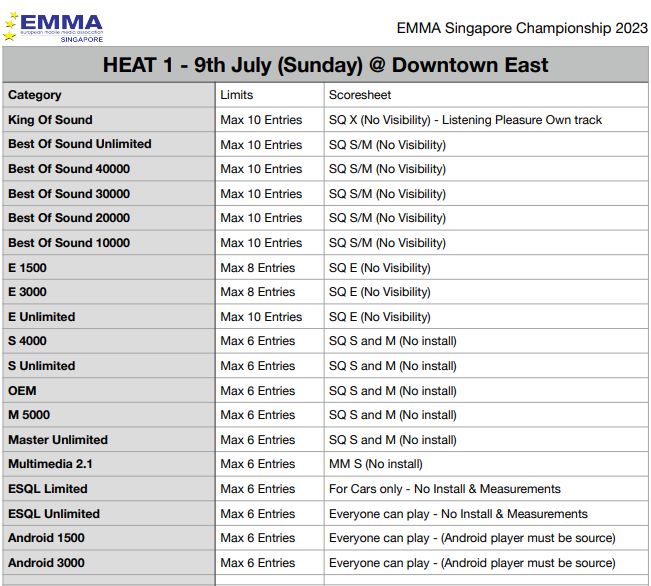
Task: Click the ESQL Limited category cell
Action: pos(48,489)
